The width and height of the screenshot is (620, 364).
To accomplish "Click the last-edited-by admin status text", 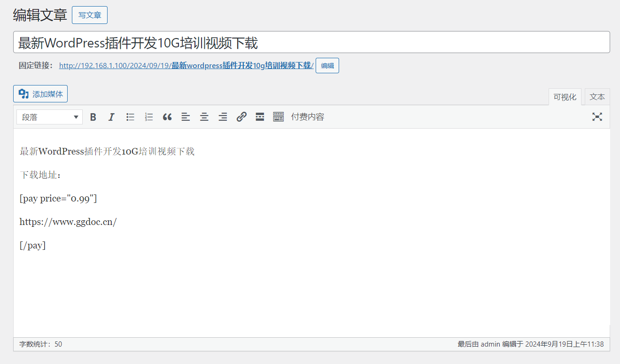I will click(531, 344).
